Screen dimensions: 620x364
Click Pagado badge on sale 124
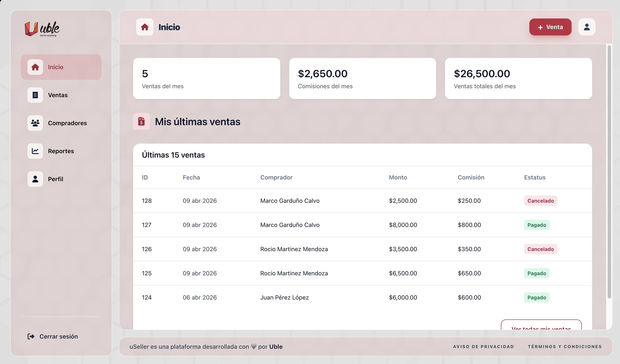click(x=537, y=298)
